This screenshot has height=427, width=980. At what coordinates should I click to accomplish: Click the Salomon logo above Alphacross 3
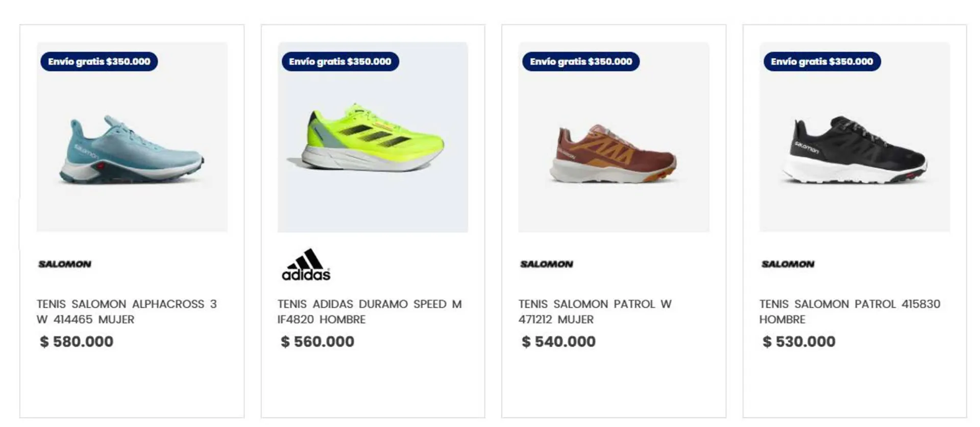(x=65, y=264)
